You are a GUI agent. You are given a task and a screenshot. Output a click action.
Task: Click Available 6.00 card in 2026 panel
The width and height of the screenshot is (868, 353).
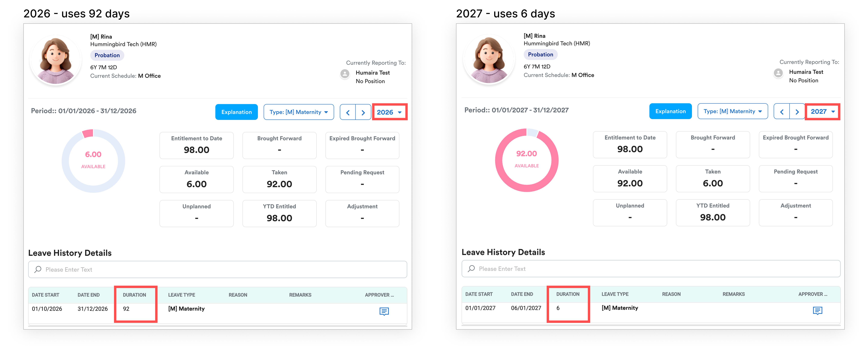coord(196,180)
